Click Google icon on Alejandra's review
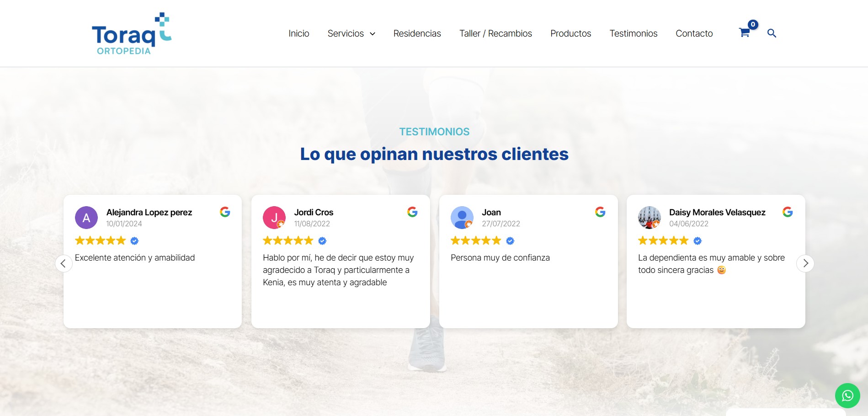The image size is (868, 416). click(x=225, y=212)
